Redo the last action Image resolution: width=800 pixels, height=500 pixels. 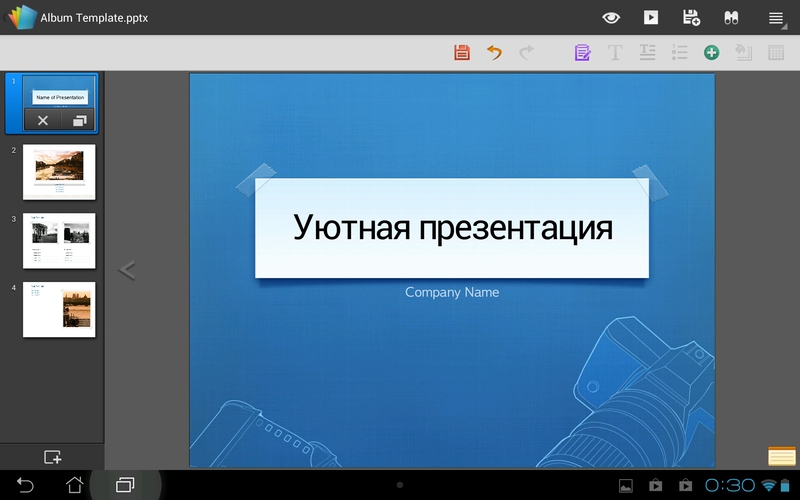[x=526, y=52]
